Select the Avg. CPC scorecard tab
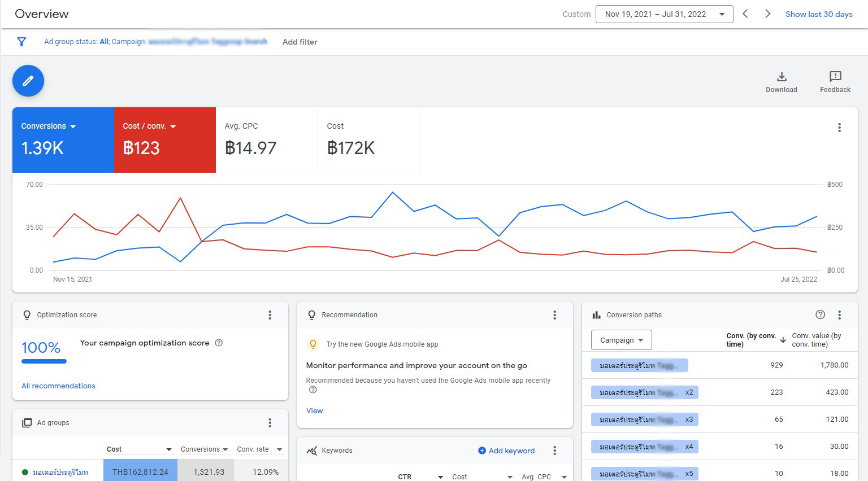 tap(267, 140)
